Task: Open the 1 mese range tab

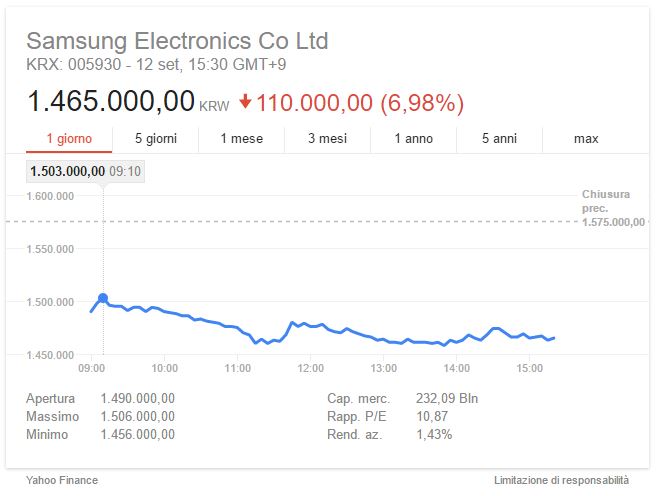Action: (242, 139)
